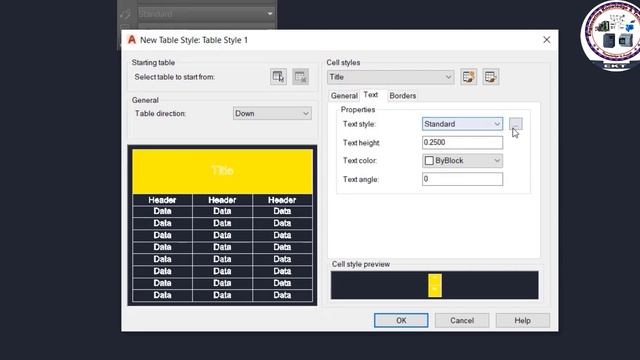Viewport: 640px width, 360px height.
Task: Confirm with the OK button
Action: [401, 320]
